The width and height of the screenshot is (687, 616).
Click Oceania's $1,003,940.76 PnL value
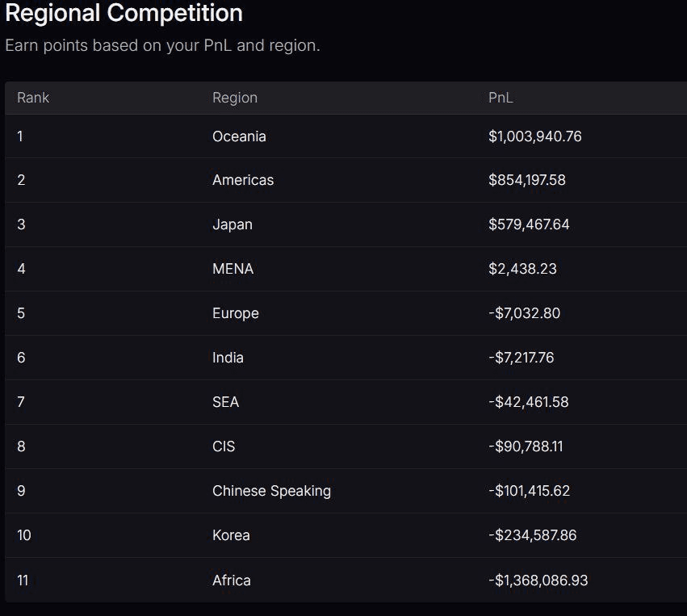534,136
